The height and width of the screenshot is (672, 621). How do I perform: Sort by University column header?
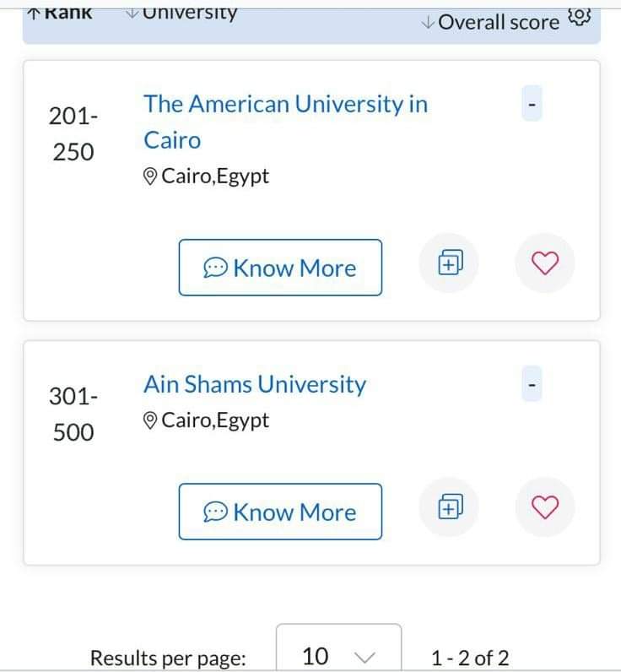coord(182,14)
